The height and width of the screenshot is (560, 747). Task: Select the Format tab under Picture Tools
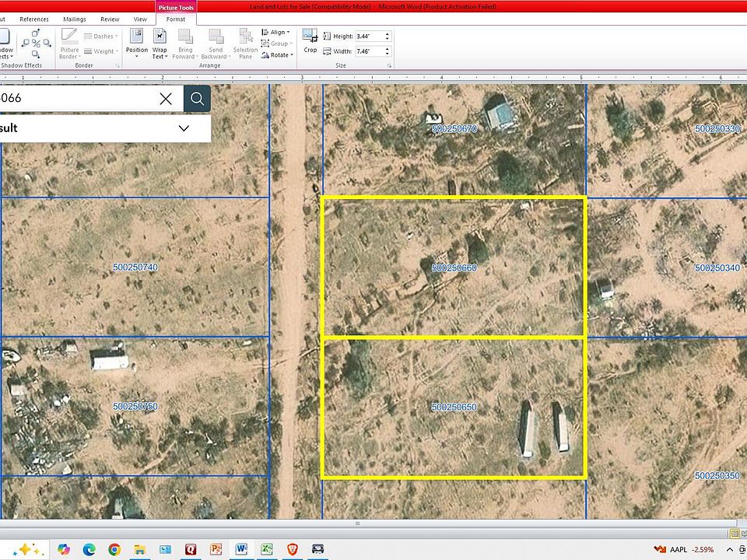(x=176, y=19)
